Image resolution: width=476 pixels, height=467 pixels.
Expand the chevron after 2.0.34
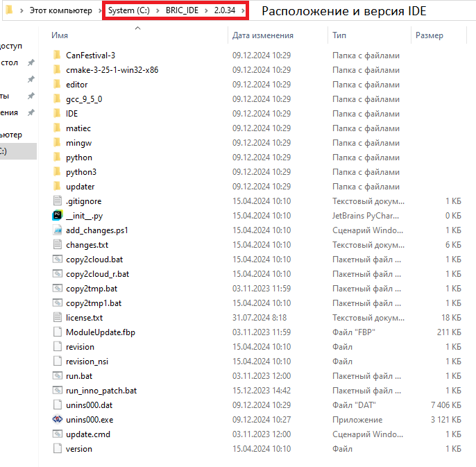point(243,10)
